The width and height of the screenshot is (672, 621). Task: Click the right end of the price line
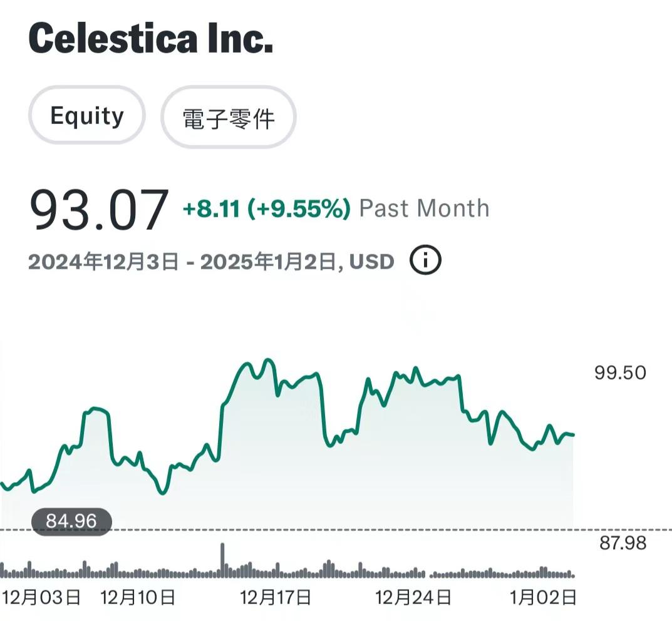[x=573, y=434]
